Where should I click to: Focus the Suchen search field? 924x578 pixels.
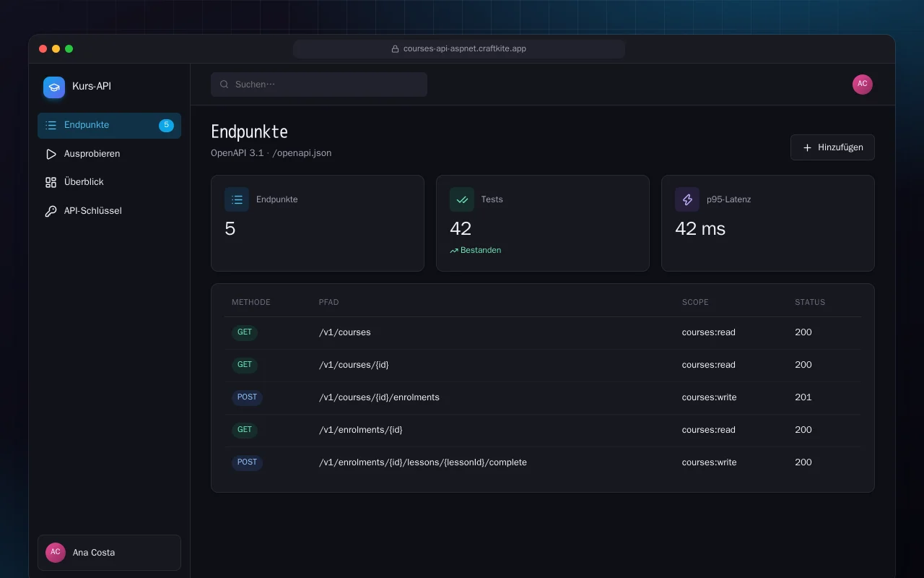(x=319, y=85)
